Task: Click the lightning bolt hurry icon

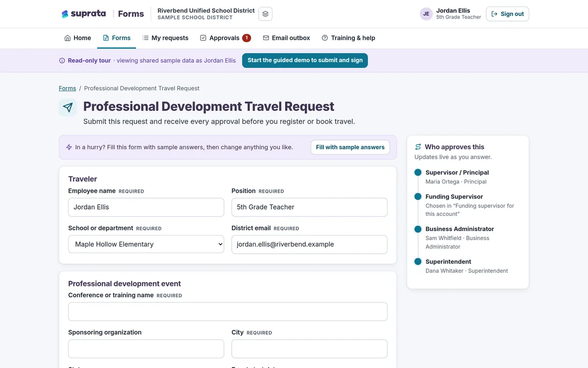Action: (69, 147)
